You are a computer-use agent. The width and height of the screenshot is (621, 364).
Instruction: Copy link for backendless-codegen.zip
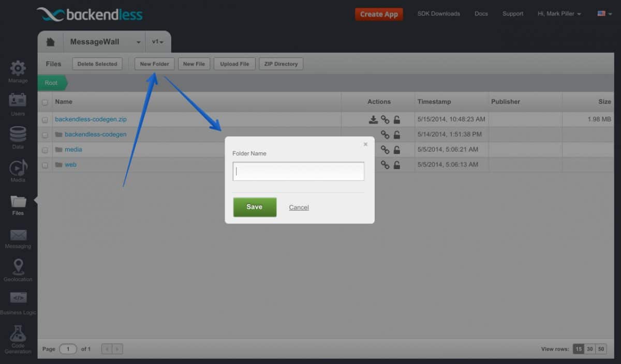tap(385, 119)
